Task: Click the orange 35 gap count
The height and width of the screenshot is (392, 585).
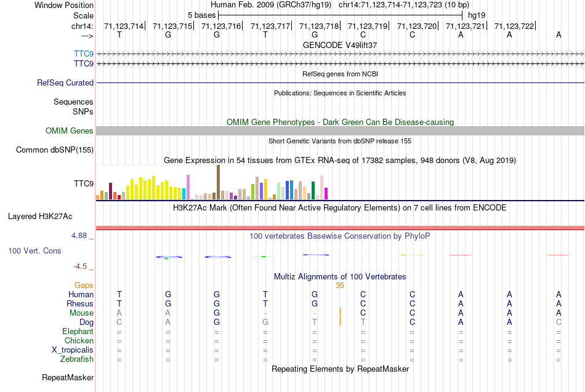Action: 339,286
